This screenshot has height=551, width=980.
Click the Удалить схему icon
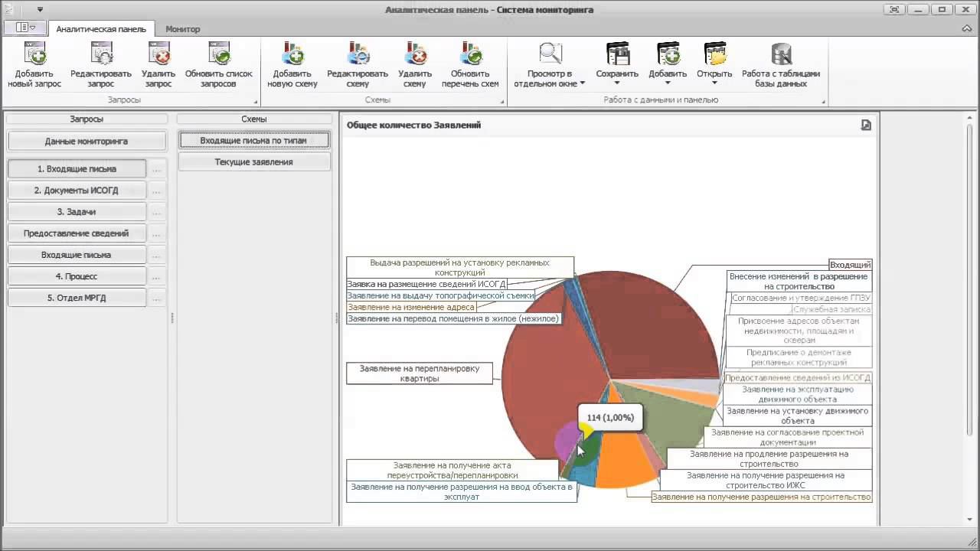pos(415,54)
